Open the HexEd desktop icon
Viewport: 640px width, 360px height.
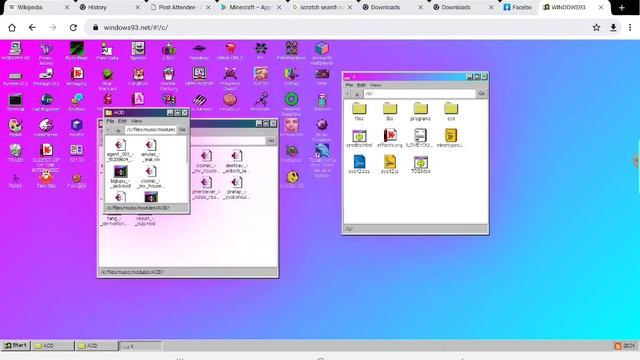[x=76, y=127]
